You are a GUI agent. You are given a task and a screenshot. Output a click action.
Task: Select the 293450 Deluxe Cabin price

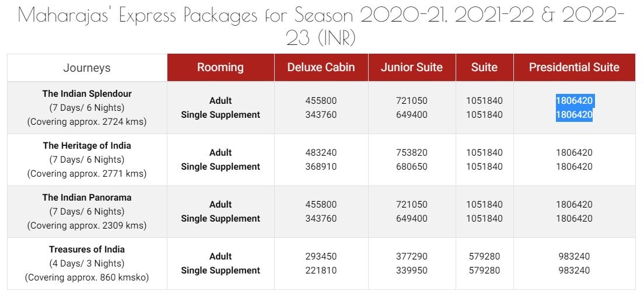(321, 256)
